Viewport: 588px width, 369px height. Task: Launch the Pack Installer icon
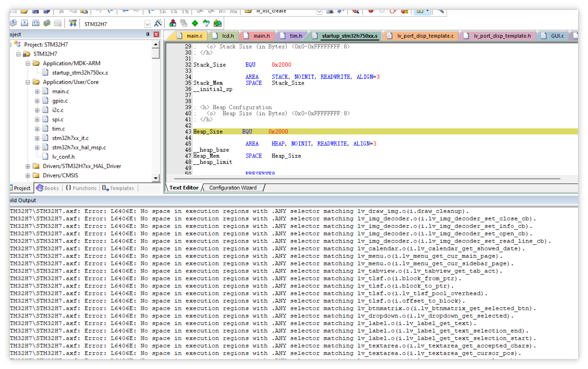(x=218, y=23)
